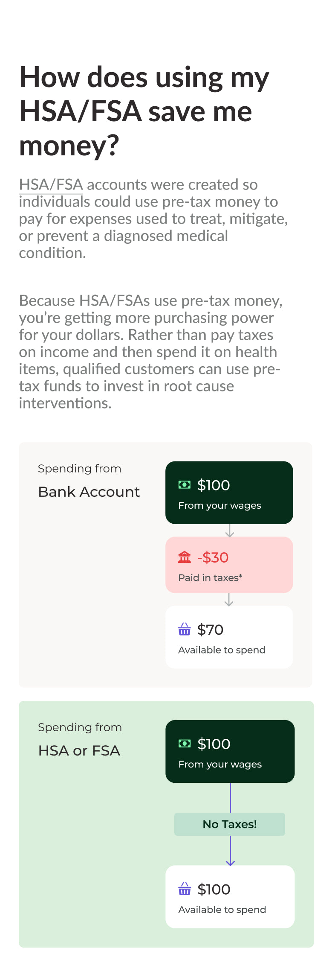Click the purple arrow under No Taxes!
This screenshot has height=980, width=335.
[x=230, y=851]
